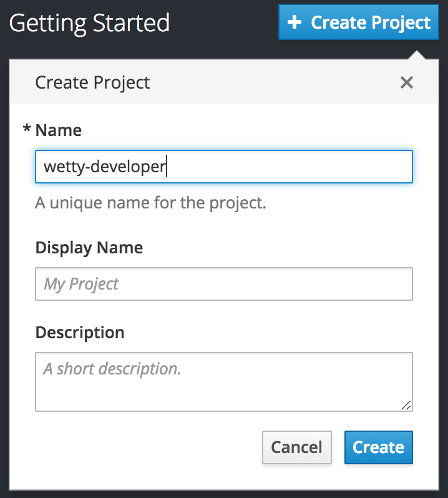
Task: Click the 'A short description.' placeholder
Action: tap(112, 369)
